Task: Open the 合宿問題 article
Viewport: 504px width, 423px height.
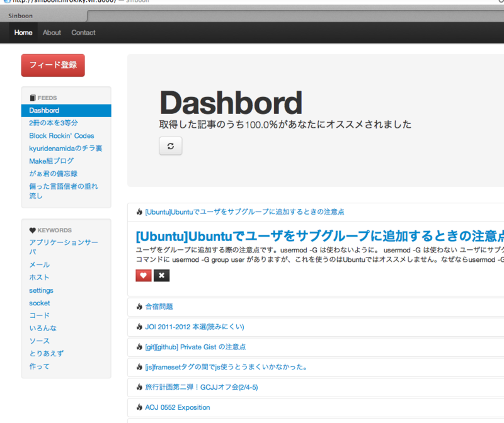Action: [x=159, y=307]
